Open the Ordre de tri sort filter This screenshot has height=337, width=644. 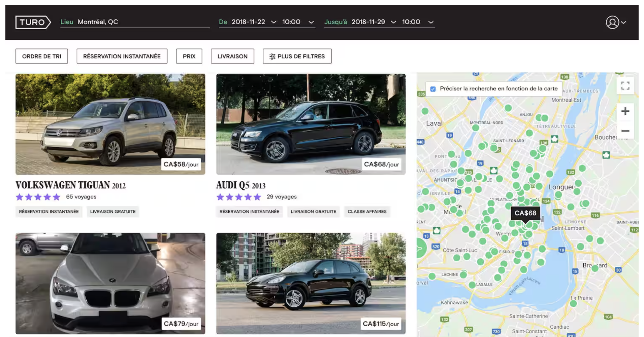tap(42, 56)
